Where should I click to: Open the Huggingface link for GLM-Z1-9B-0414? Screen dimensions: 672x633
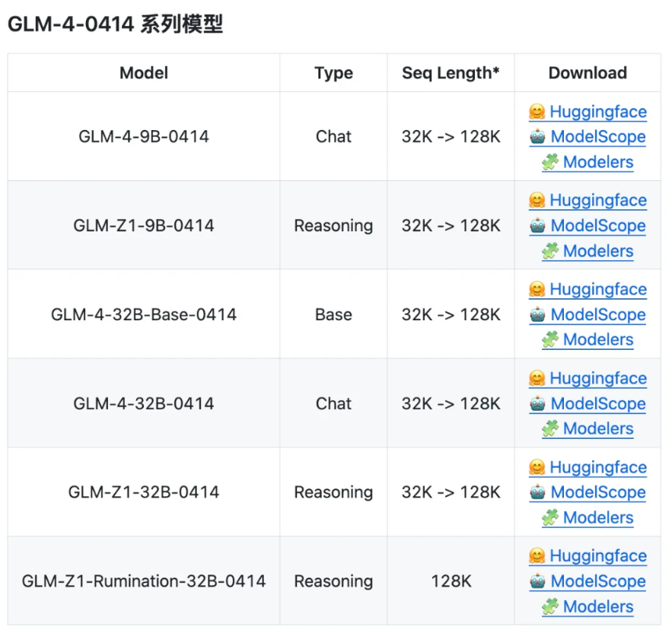(x=597, y=200)
